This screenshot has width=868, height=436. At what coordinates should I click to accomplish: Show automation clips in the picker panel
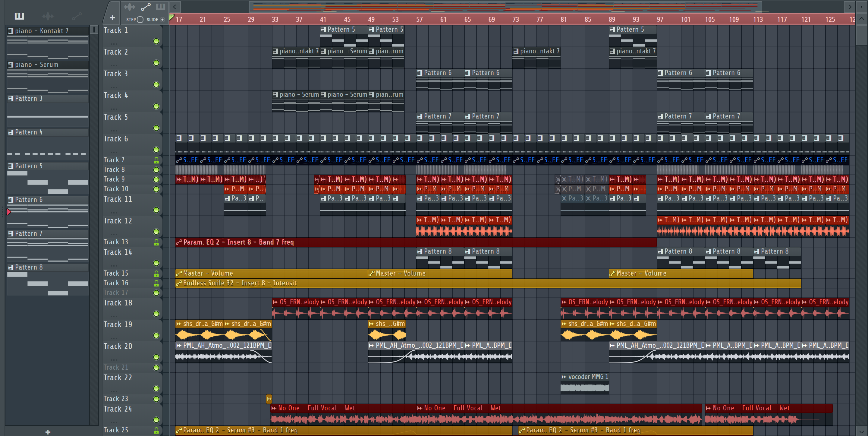click(77, 16)
